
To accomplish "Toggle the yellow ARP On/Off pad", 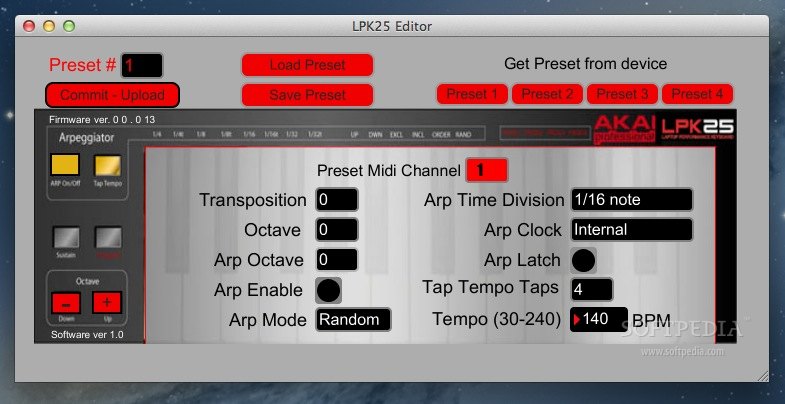I will pyautogui.click(x=65, y=165).
